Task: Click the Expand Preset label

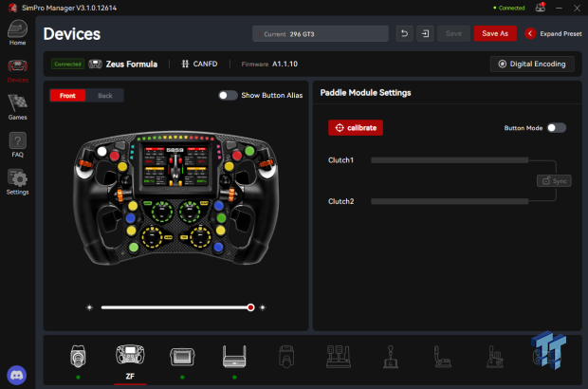Action: coord(560,34)
